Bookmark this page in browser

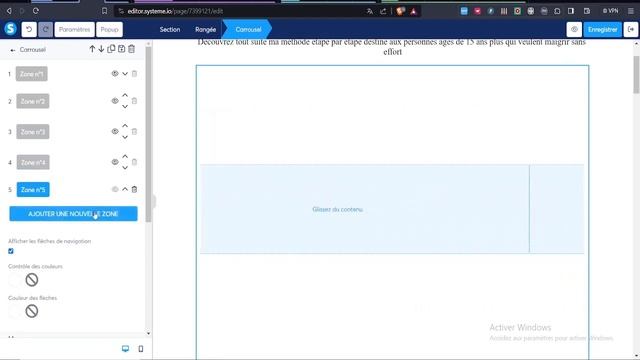click(104, 11)
